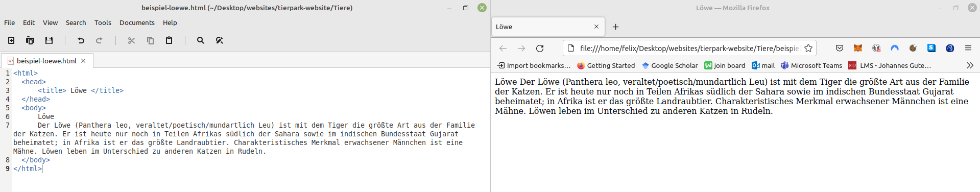Open MetaMask fox extension icon
Image resolution: width=980 pixels, height=192 pixels.
(x=857, y=48)
